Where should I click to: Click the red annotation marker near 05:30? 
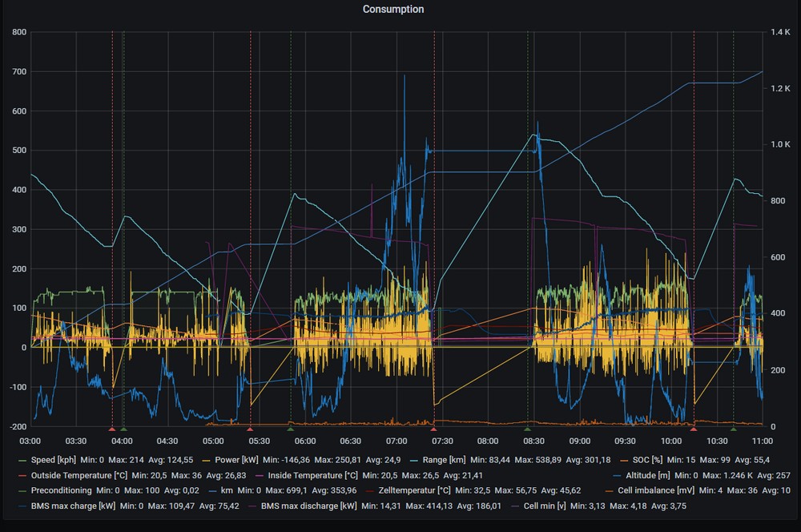pyautogui.click(x=250, y=429)
